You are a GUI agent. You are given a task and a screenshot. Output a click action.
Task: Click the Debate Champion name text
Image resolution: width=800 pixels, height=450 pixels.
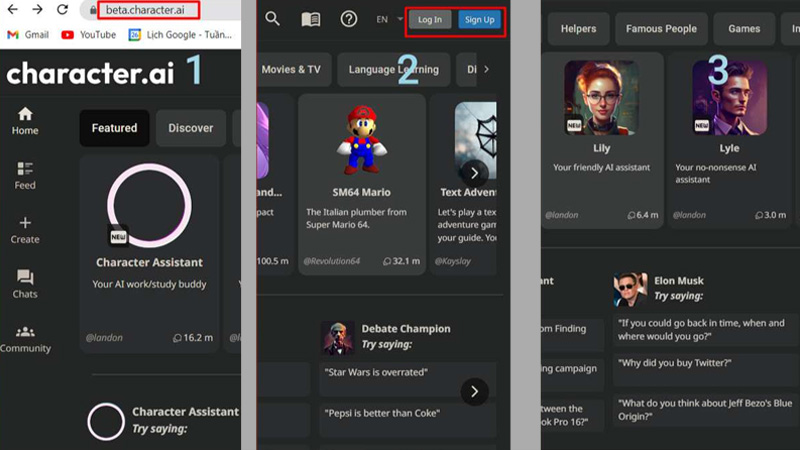coord(406,329)
